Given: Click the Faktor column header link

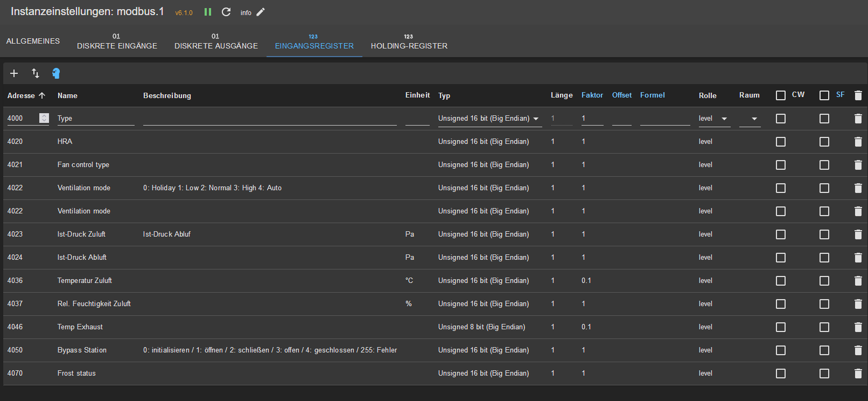Looking at the screenshot, I should tap(592, 95).
